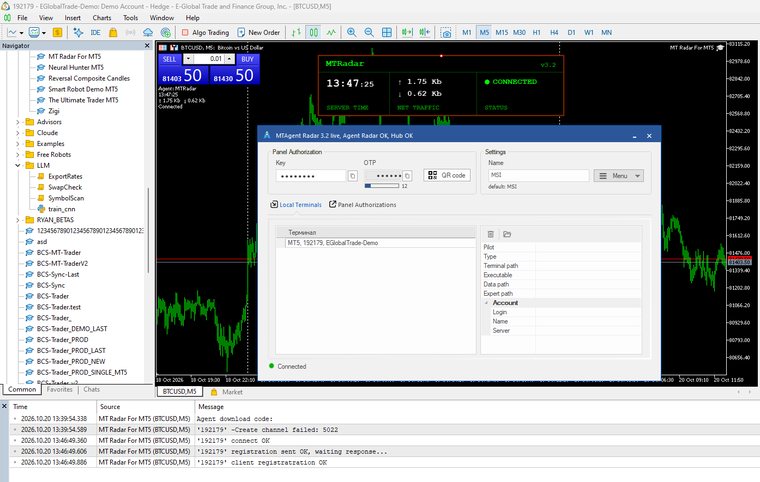Open the View menu

[x=46, y=17]
